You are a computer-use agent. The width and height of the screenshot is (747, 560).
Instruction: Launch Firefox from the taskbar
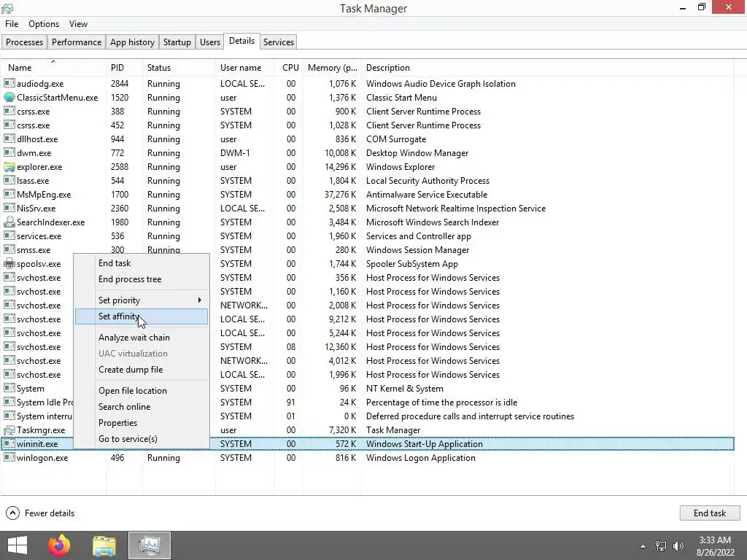59,545
